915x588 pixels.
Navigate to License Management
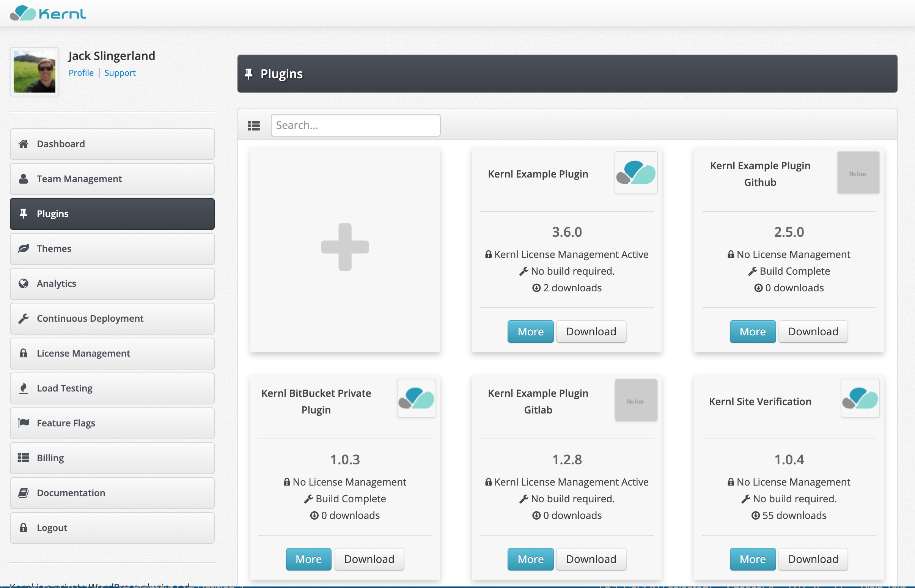(112, 353)
